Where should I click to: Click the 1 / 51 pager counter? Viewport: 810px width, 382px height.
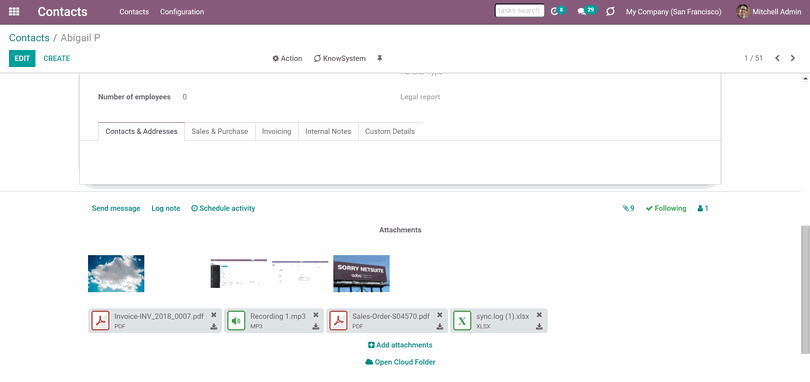click(x=753, y=58)
